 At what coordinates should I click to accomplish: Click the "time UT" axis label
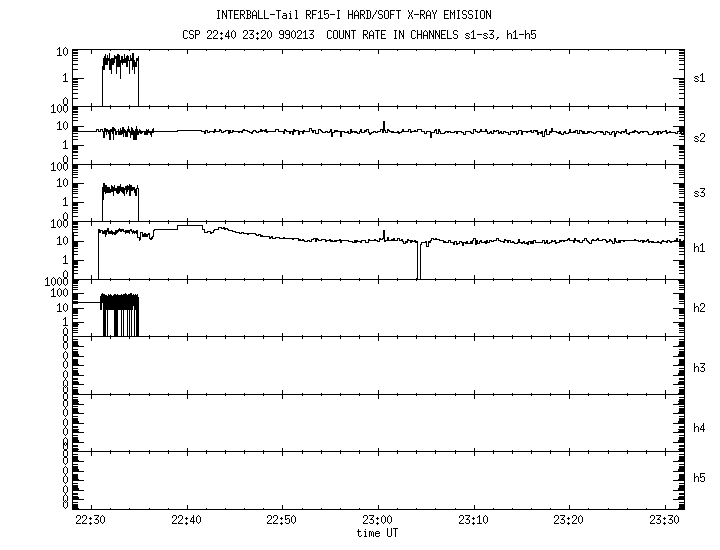tap(377, 533)
